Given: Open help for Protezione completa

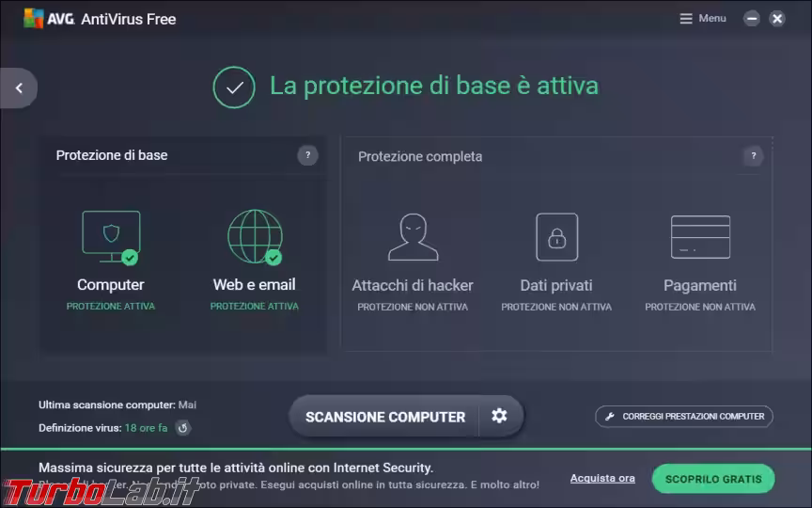Looking at the screenshot, I should (x=754, y=155).
